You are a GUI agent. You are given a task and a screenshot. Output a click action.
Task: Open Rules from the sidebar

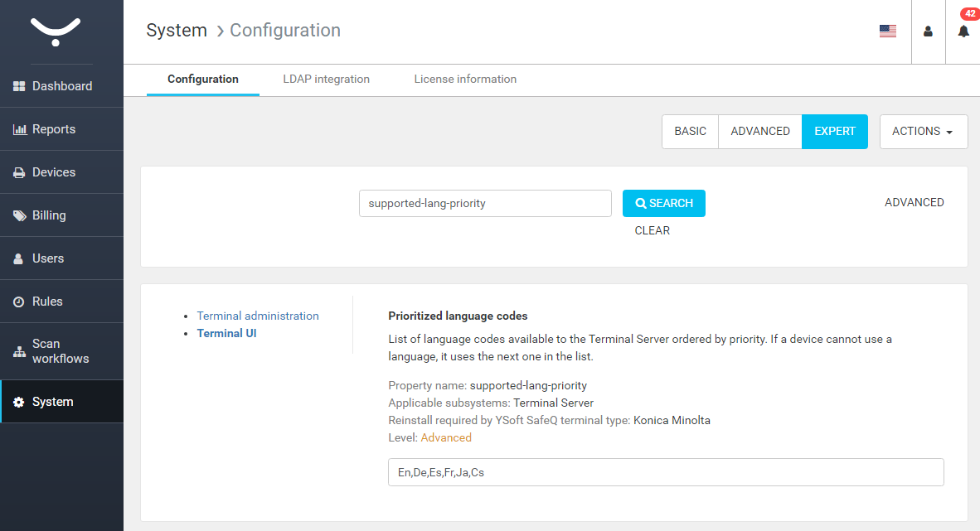coord(46,302)
